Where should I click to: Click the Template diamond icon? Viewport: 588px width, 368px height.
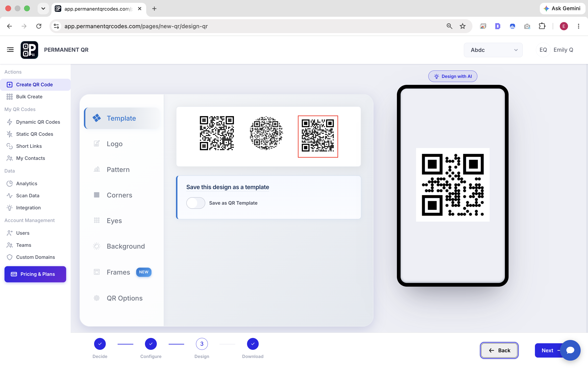tap(97, 118)
